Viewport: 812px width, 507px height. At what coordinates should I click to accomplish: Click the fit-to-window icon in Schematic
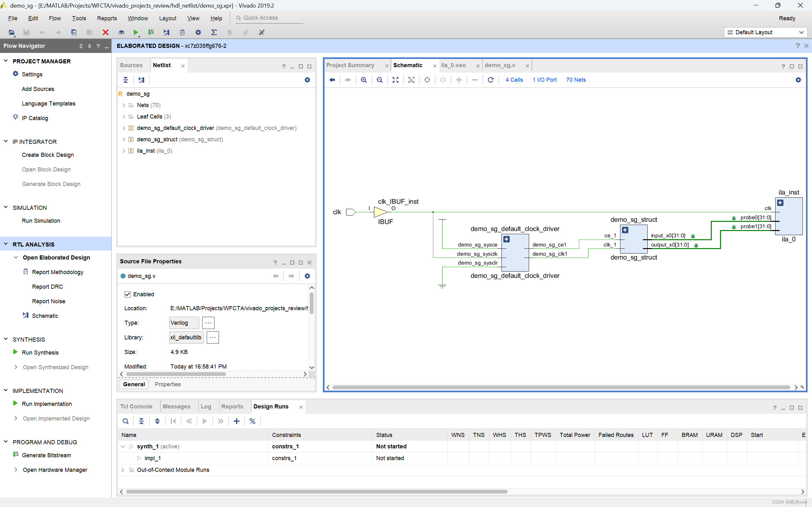pos(396,79)
